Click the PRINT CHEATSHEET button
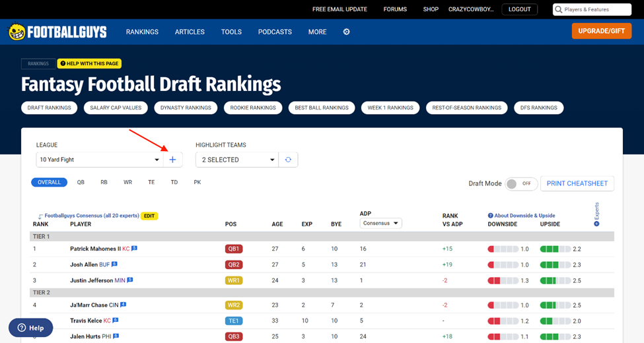This screenshot has height=343, width=644. (x=577, y=183)
